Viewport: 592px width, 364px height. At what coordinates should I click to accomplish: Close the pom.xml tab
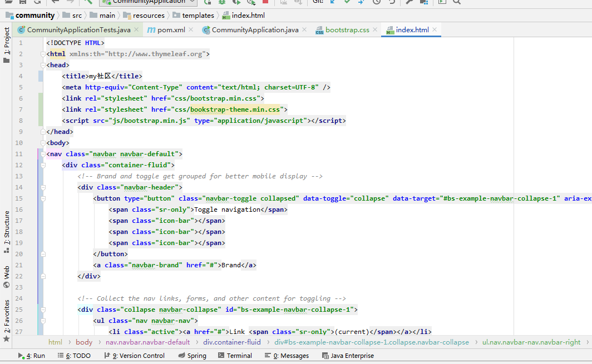click(x=191, y=29)
